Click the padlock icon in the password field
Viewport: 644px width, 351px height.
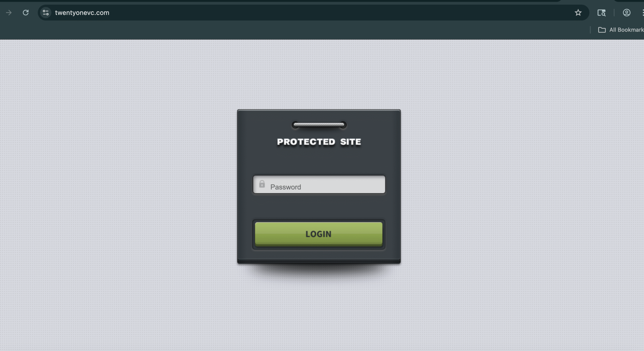[x=262, y=184]
